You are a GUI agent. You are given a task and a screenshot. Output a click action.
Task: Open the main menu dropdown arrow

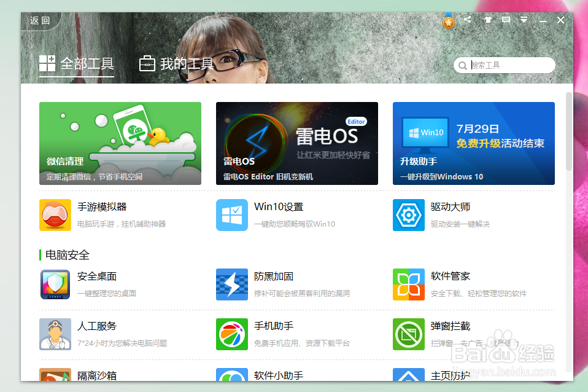524,20
